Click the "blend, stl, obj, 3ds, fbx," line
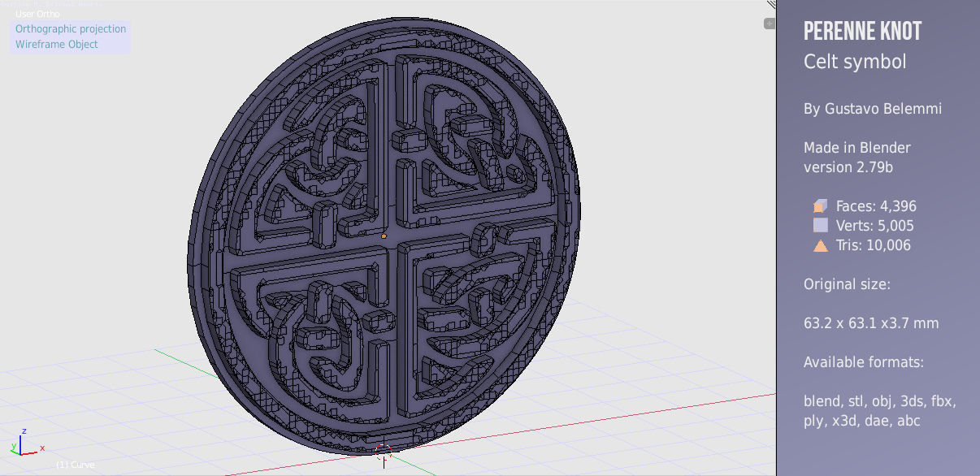This screenshot has width=980, height=476. pos(880,402)
